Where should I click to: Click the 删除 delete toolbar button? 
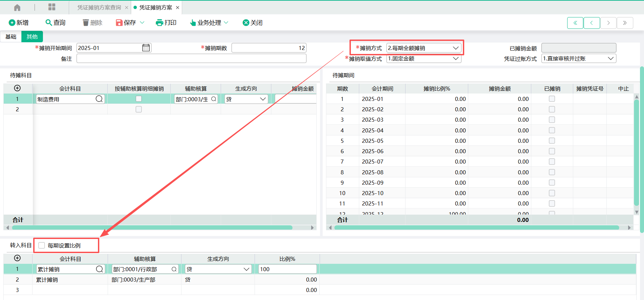(x=93, y=22)
